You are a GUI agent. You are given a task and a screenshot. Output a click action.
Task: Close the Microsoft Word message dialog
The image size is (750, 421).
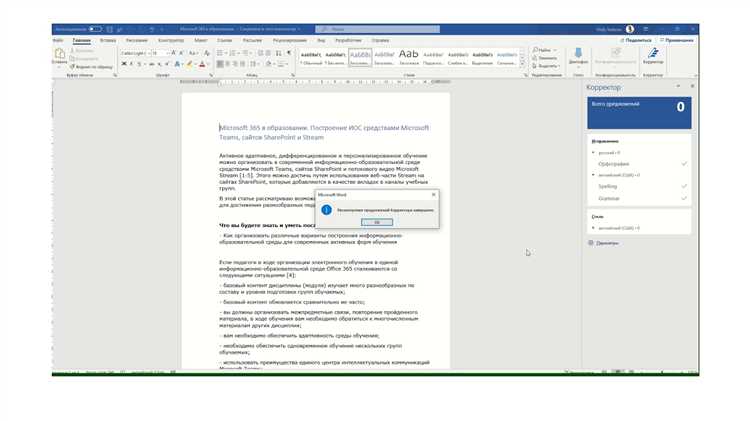pos(434,195)
